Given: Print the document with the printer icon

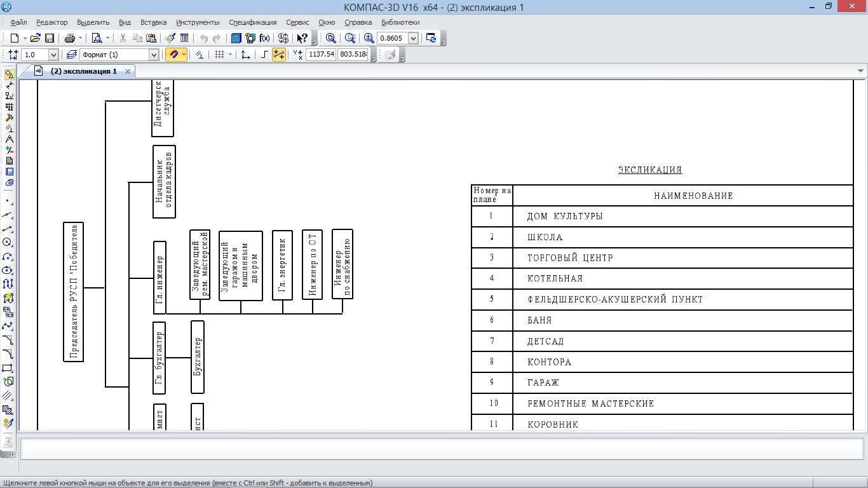Looking at the screenshot, I should [69, 38].
